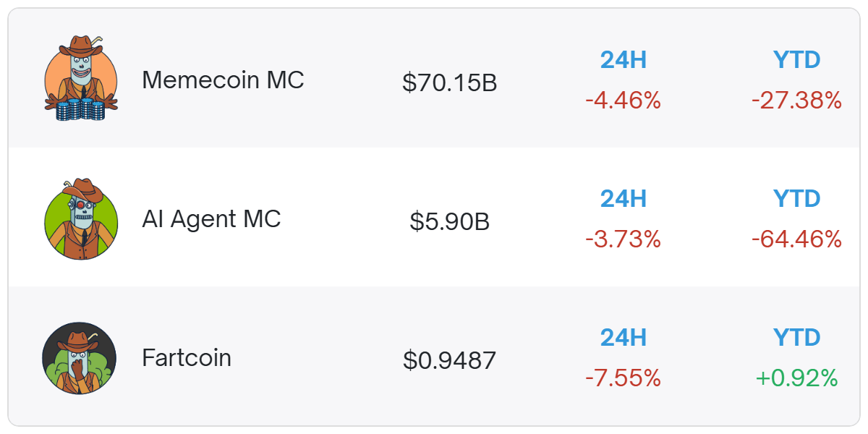
Task: Click the 24H header in Fartcoin row
Action: 623,338
